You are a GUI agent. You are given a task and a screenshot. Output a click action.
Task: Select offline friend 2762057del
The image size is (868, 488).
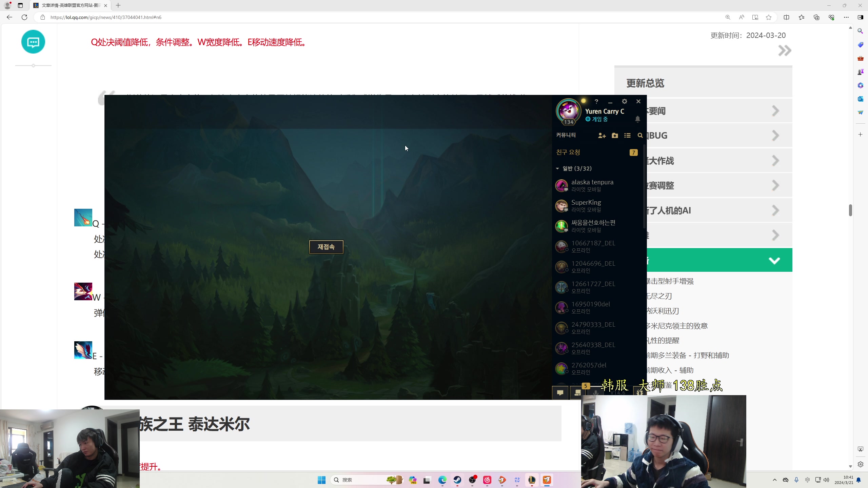click(x=597, y=368)
